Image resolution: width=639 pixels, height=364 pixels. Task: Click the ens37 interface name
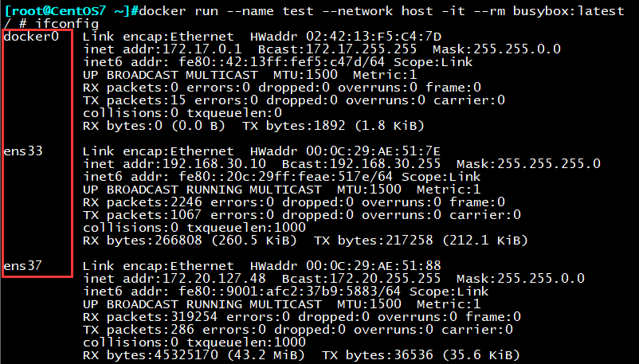pos(23,266)
